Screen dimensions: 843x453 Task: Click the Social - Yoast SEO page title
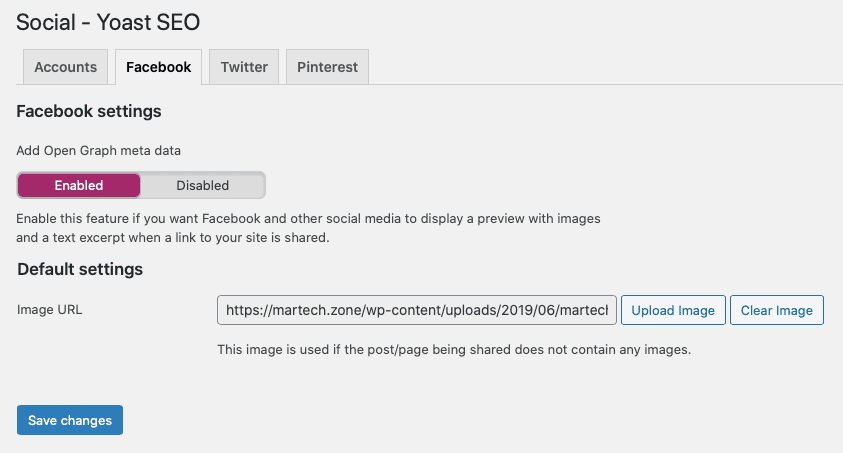108,23
